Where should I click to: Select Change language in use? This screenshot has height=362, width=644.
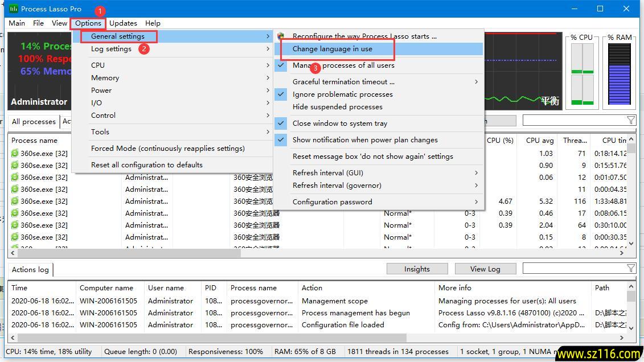[x=332, y=49]
